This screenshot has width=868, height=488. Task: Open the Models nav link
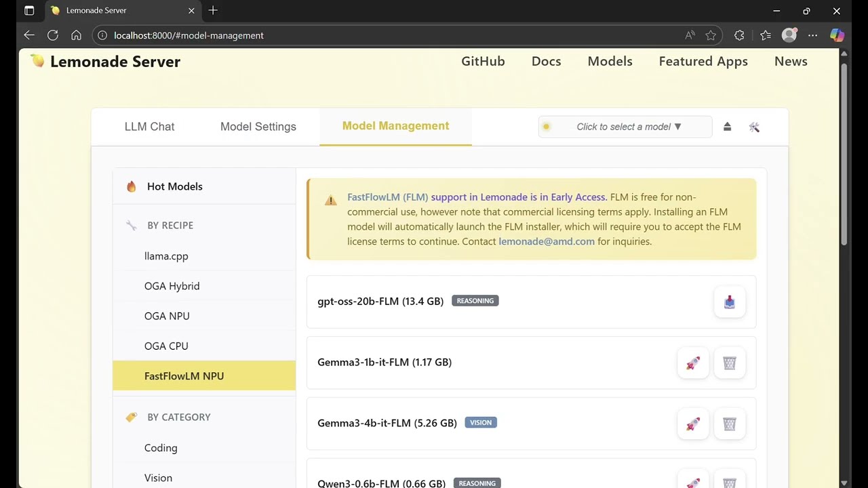[610, 61]
